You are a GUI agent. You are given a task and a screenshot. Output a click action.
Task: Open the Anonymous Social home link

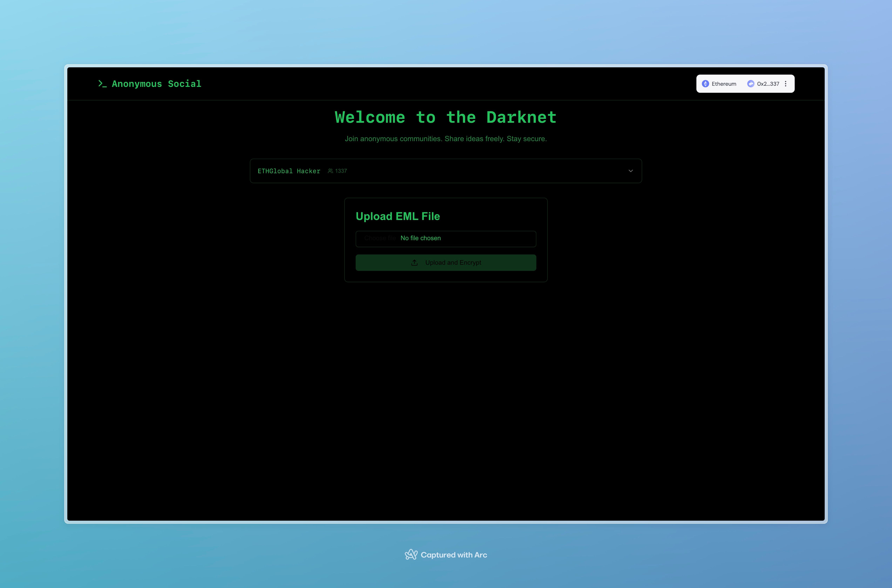[x=150, y=84]
